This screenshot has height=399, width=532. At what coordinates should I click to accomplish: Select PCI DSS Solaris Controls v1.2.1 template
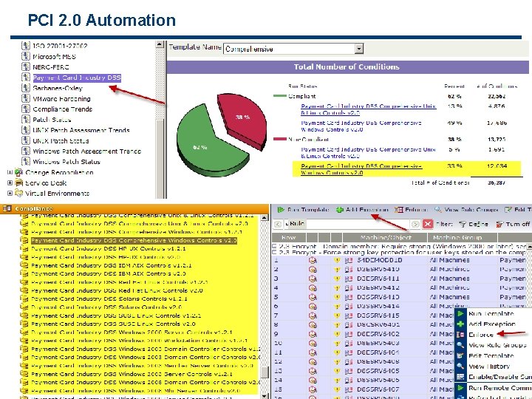pyautogui.click(x=109, y=299)
